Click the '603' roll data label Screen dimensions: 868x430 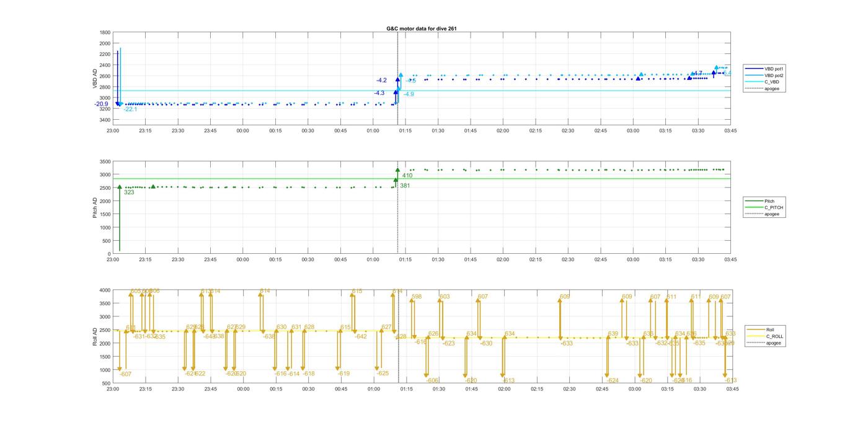445,297
